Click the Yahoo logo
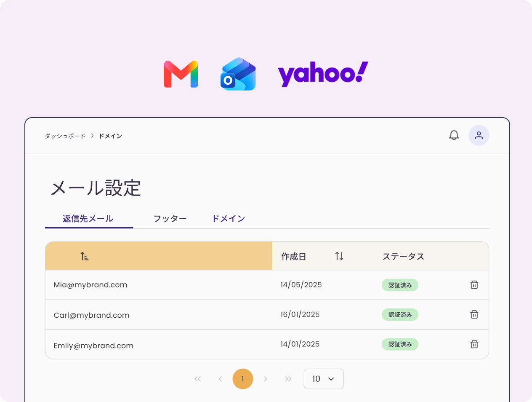 pyautogui.click(x=323, y=74)
